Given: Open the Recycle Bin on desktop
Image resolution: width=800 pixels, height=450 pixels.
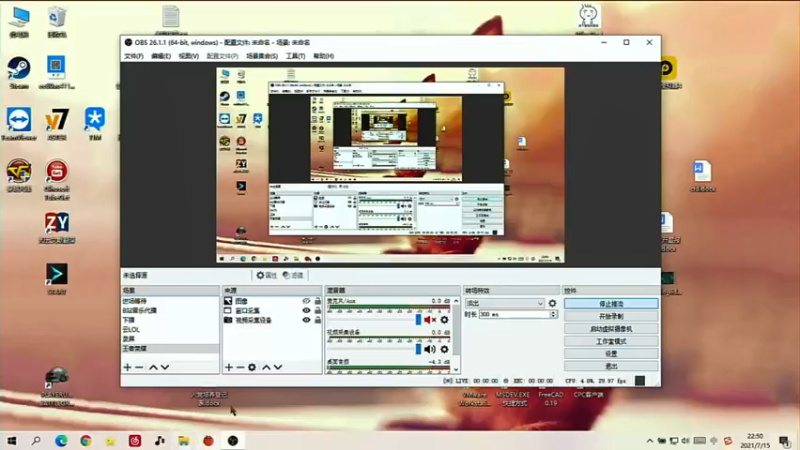Looking at the screenshot, I should point(57,22).
